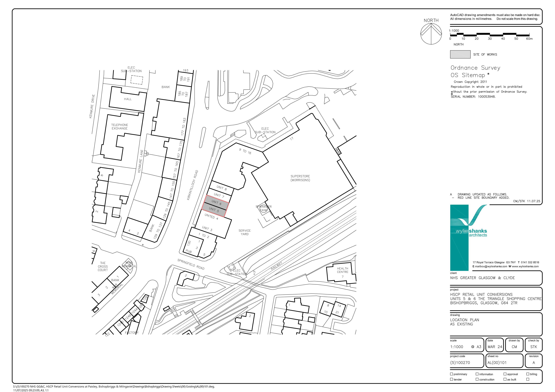This screenshot has height=392, width=555.
Task: Click the grey Site of Works legend swatch
Action: (460, 54)
